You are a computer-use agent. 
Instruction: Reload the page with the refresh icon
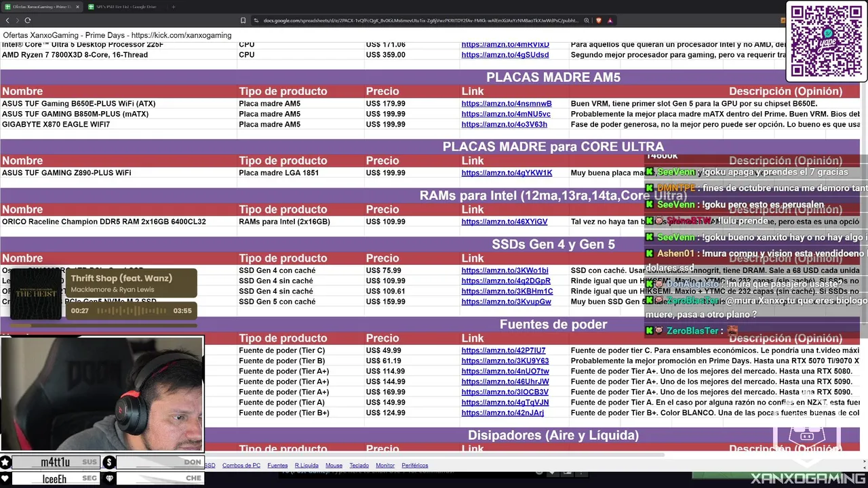coord(28,20)
